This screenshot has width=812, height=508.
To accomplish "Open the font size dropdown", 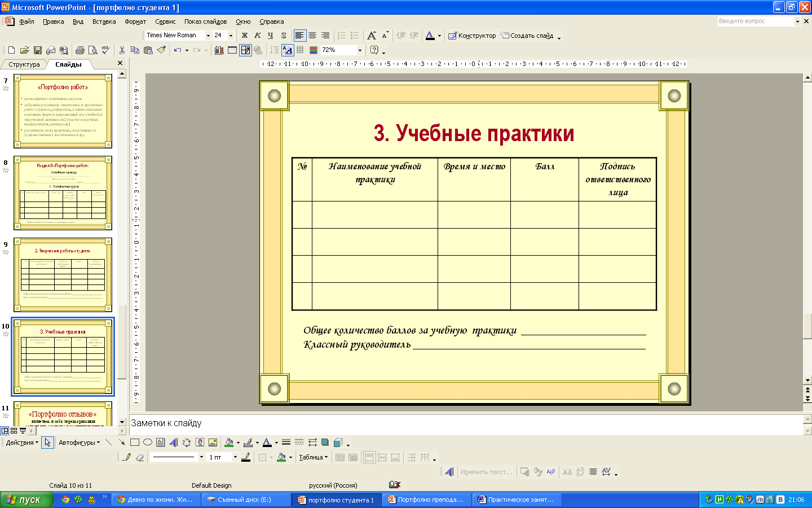I will (x=231, y=36).
